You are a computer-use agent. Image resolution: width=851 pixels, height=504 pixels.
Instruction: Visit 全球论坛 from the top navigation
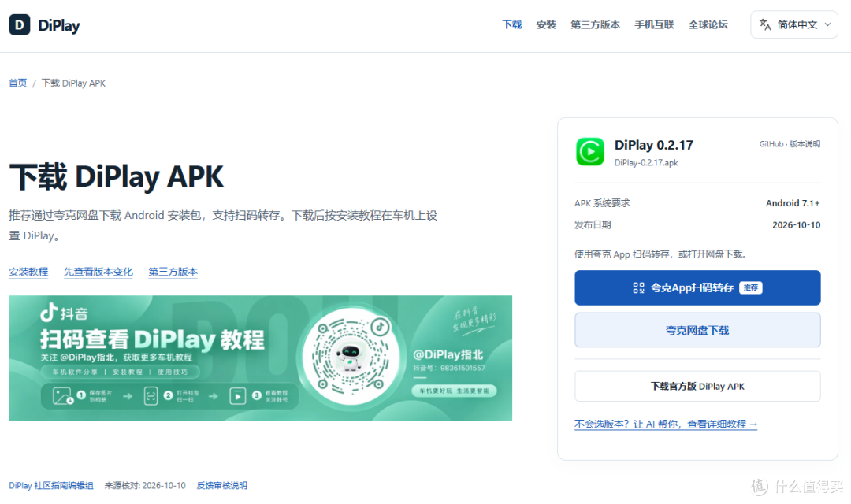(x=708, y=25)
